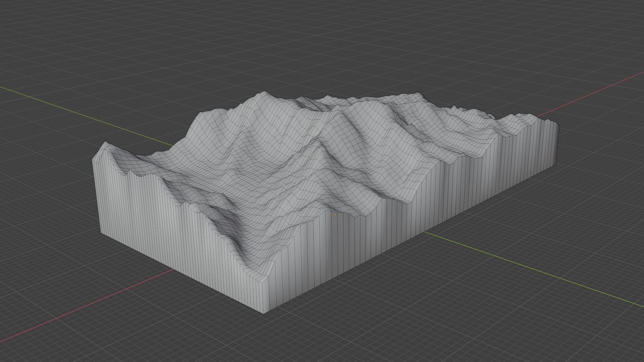Click the orange object origin dot
The height and width of the screenshot is (362, 644).
335,215
